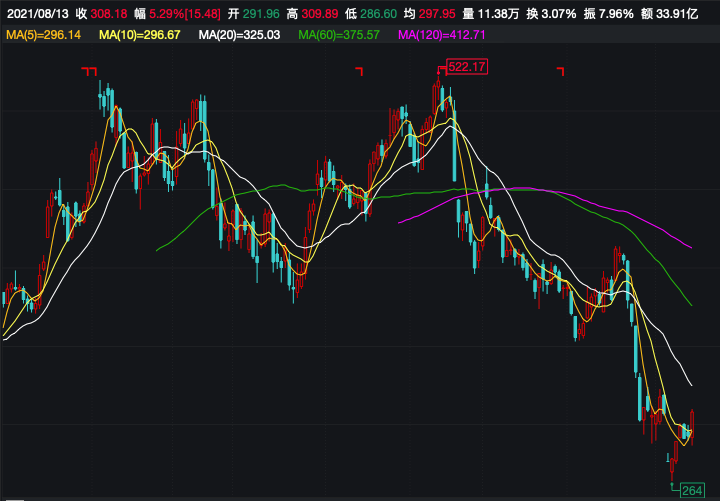Click the green 264 lowest price label
The image size is (720, 501).
point(692,490)
